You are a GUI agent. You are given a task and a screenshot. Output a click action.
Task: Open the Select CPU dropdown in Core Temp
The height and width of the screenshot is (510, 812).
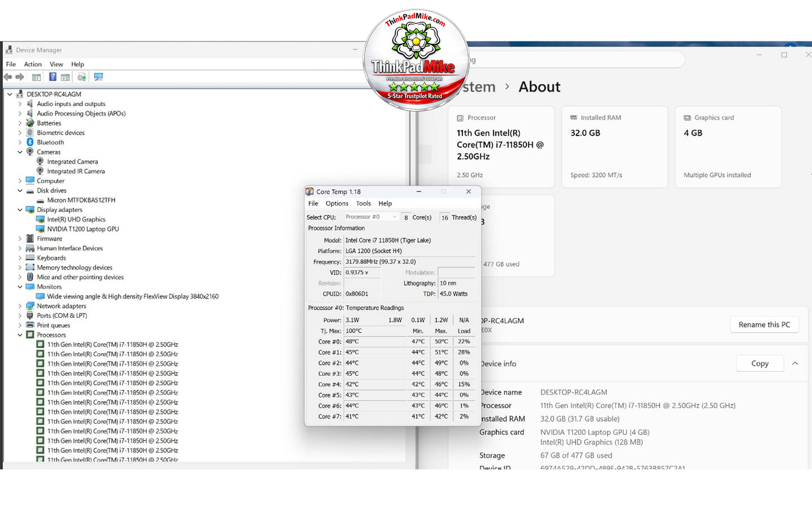pos(371,217)
